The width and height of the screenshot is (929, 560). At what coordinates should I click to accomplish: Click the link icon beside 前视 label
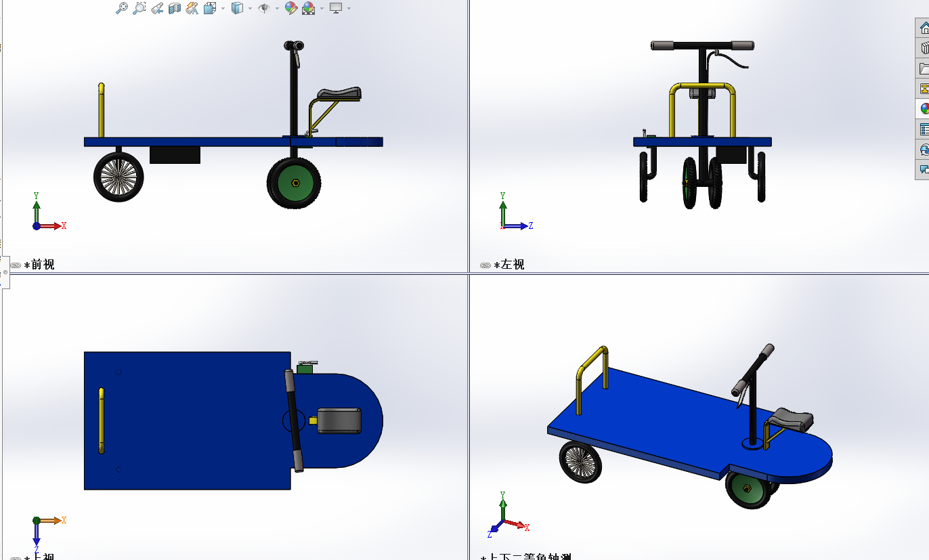[16, 265]
